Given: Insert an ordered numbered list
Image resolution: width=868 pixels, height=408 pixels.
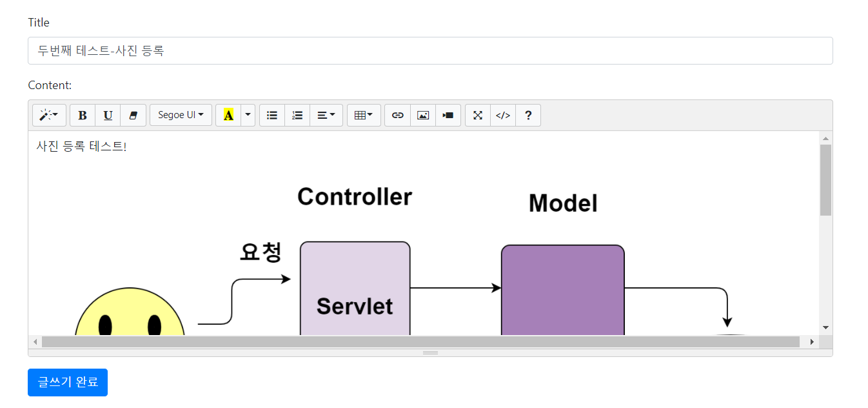Looking at the screenshot, I should (297, 116).
